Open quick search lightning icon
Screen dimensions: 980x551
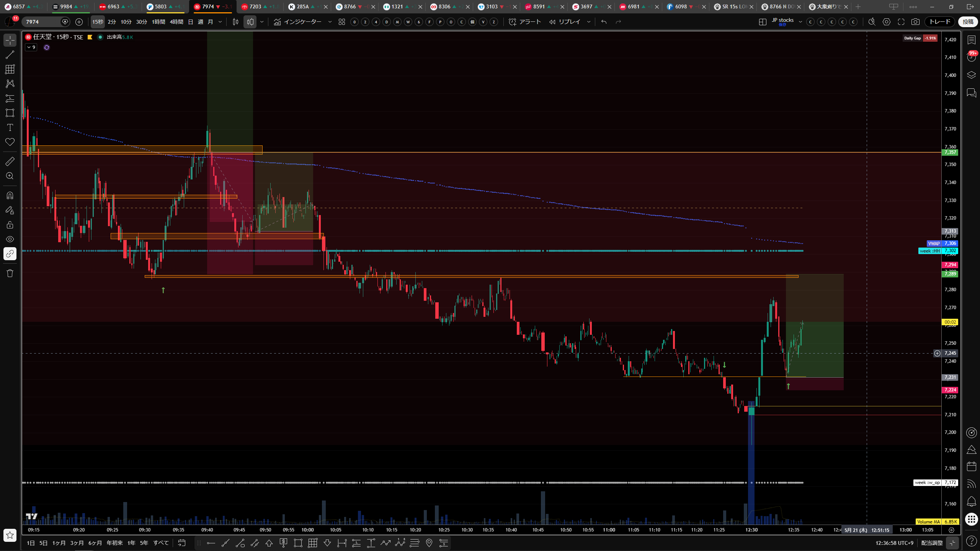872,22
